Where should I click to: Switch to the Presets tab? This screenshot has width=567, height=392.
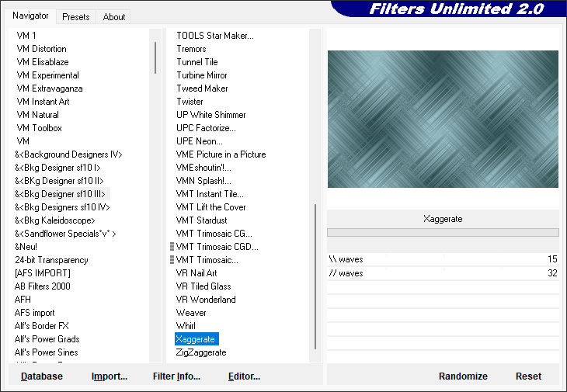pos(76,16)
